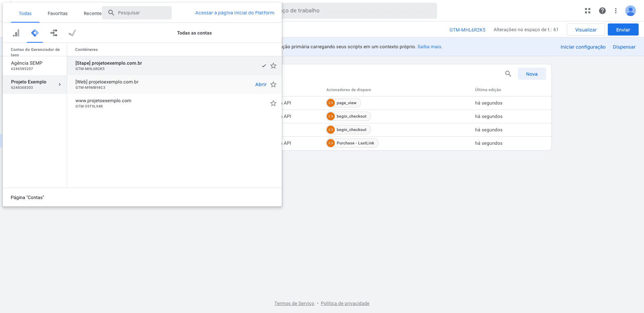Image resolution: width=644 pixels, height=313 pixels.
Task: Open the www.projetoexemplo.com container
Action: click(x=174, y=103)
